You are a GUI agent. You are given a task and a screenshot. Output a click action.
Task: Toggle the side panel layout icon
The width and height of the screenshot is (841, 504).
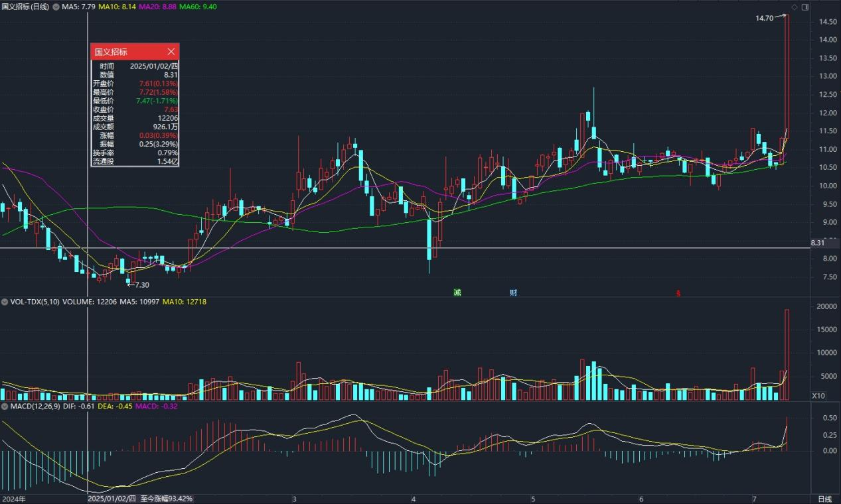(805, 7)
